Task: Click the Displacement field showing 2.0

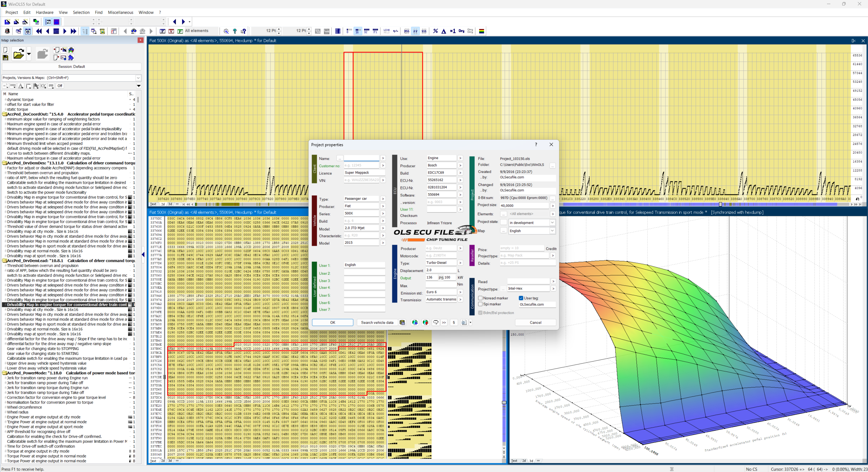Action: click(441, 270)
